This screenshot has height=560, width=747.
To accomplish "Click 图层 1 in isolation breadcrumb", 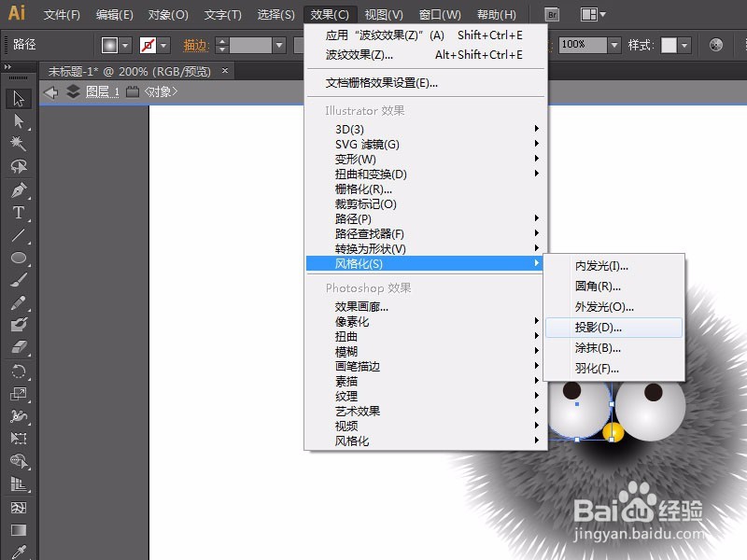I will pos(102,91).
